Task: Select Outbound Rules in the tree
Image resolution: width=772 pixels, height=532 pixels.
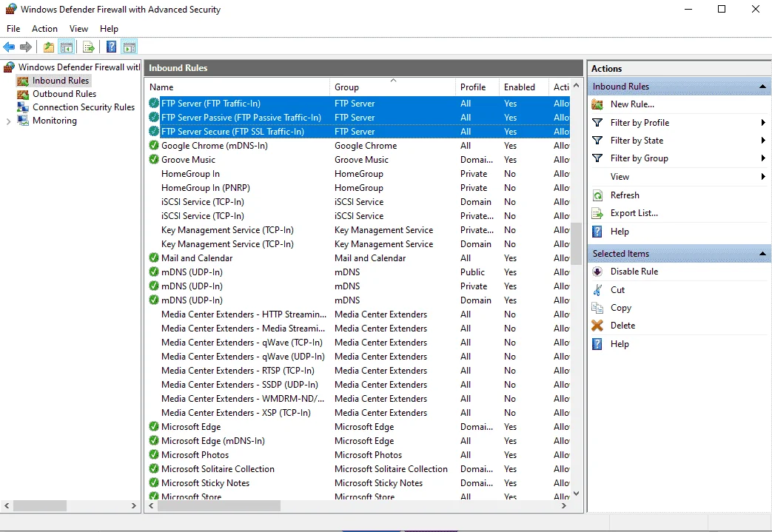Action: point(64,94)
